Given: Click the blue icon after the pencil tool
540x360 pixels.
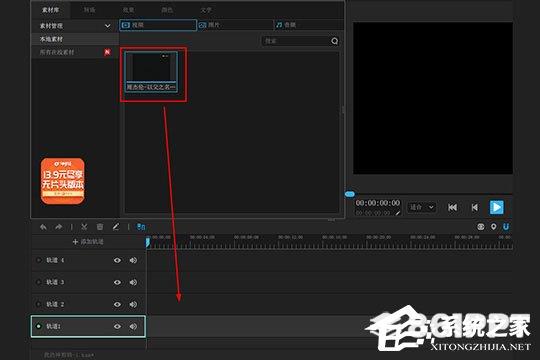Looking at the screenshot, I should [x=141, y=227].
